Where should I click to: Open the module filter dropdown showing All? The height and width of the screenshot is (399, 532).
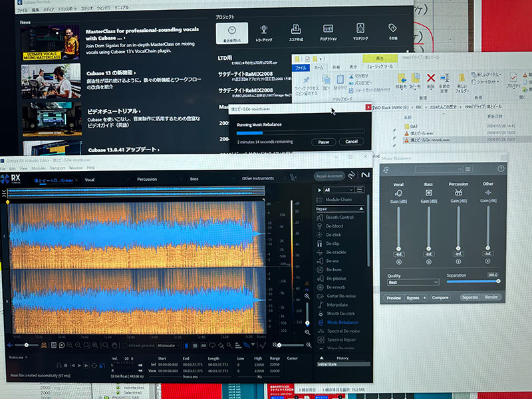[338, 190]
